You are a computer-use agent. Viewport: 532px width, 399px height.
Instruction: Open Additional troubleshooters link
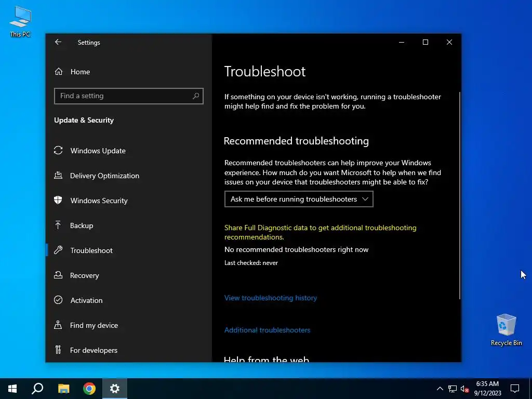(267, 330)
